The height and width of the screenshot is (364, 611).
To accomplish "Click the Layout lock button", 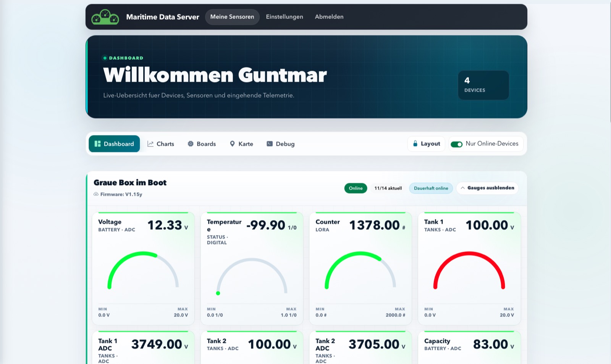I will pyautogui.click(x=427, y=144).
